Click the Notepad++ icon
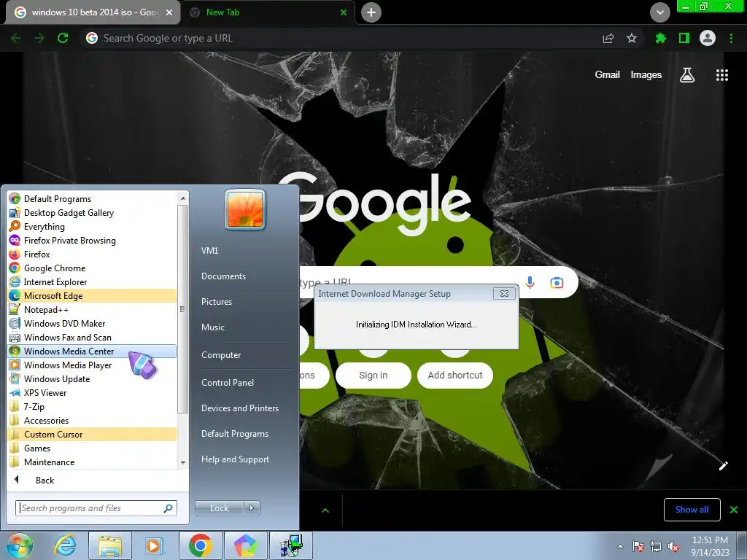 tap(15, 309)
